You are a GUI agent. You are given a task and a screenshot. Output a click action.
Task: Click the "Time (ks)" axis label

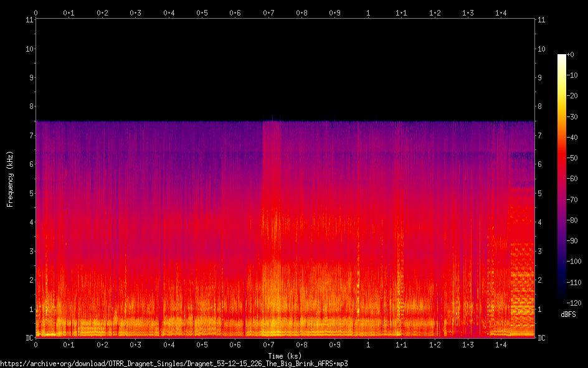(x=285, y=356)
